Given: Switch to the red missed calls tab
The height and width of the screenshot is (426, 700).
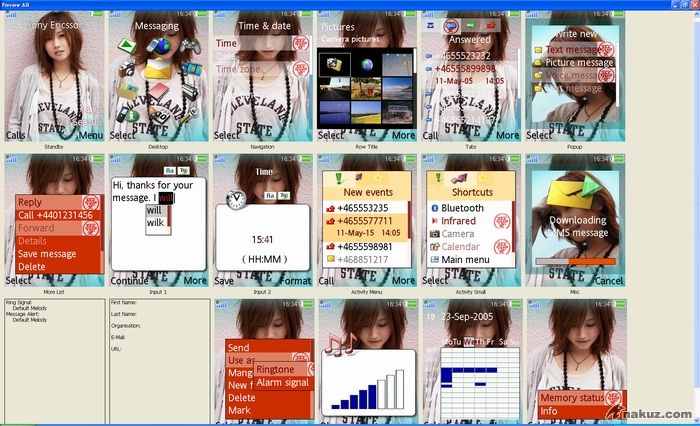Looking at the screenshot, I should [x=491, y=25].
